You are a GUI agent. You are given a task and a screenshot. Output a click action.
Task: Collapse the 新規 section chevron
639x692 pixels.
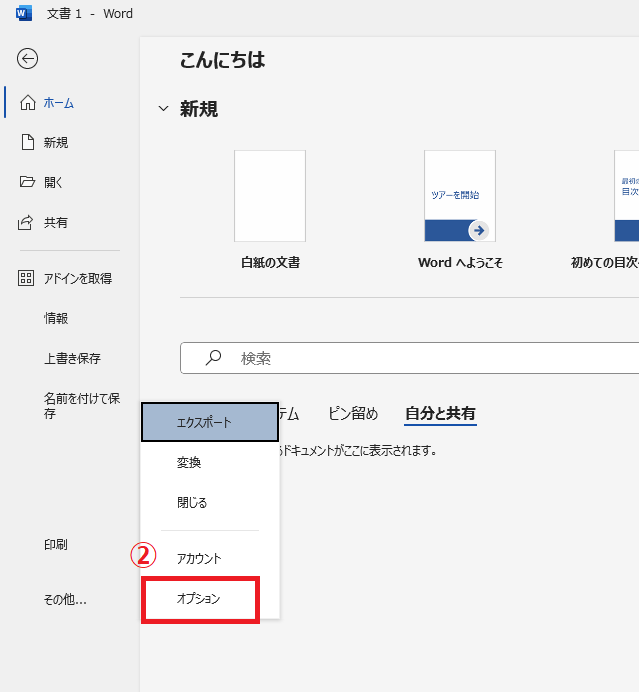point(163,108)
